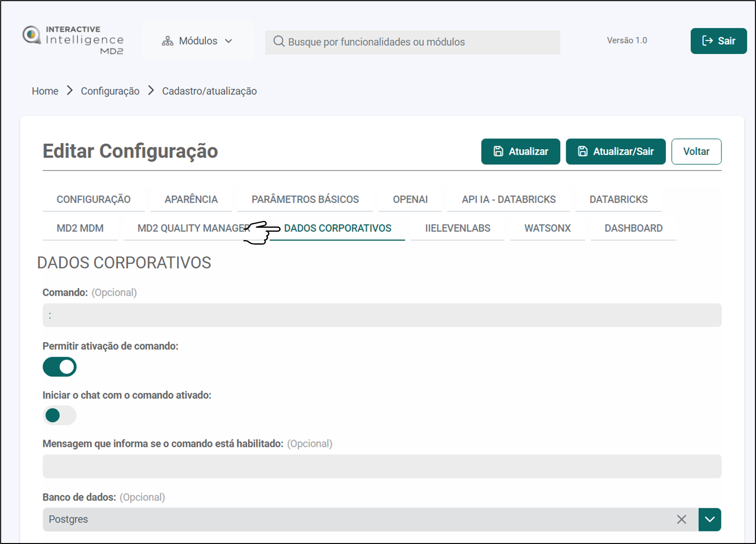Viewport: 756px width, 544px height.
Task: Click the Interactive Intelligence MD2 logo
Action: click(x=73, y=40)
